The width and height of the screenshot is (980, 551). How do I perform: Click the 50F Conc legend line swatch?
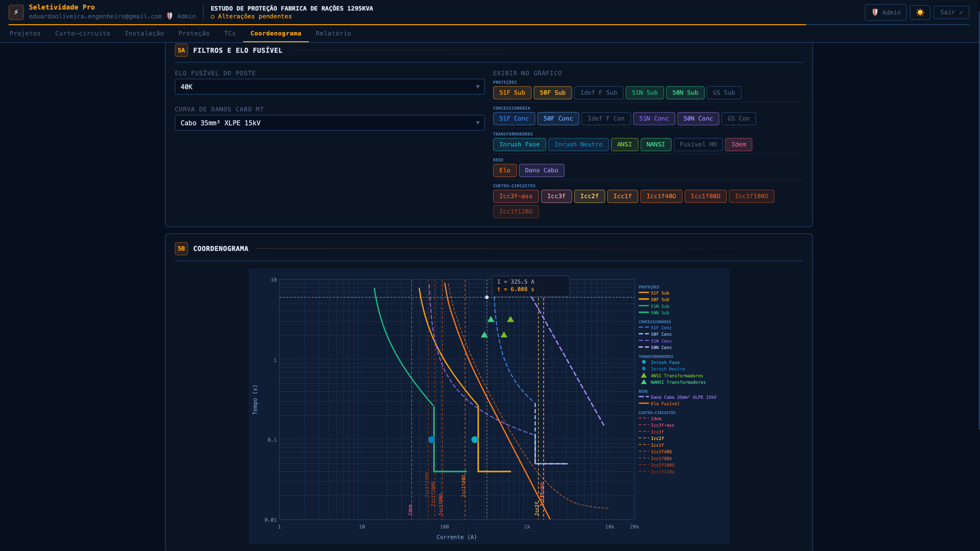(x=644, y=334)
